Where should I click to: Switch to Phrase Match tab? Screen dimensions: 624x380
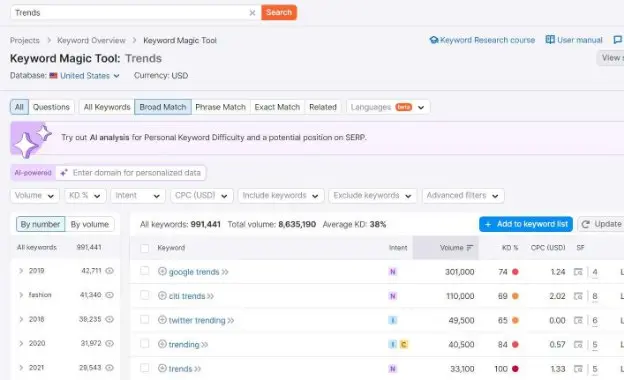click(220, 107)
